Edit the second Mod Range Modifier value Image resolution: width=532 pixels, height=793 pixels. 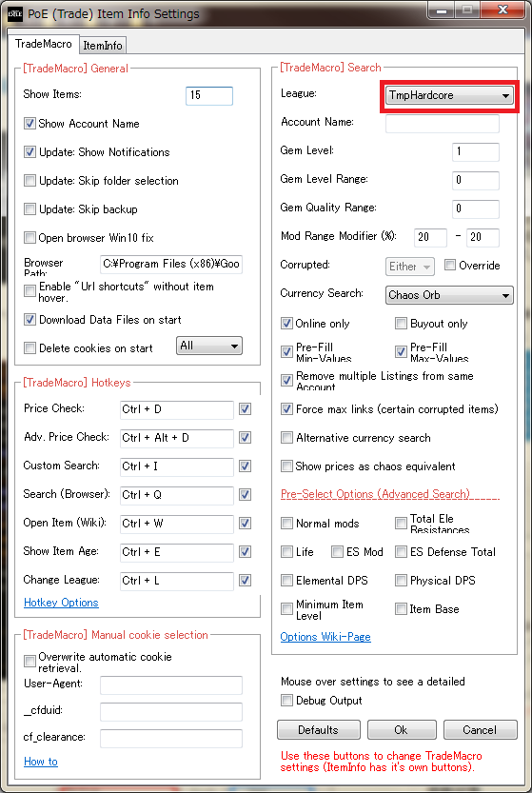coord(483,237)
